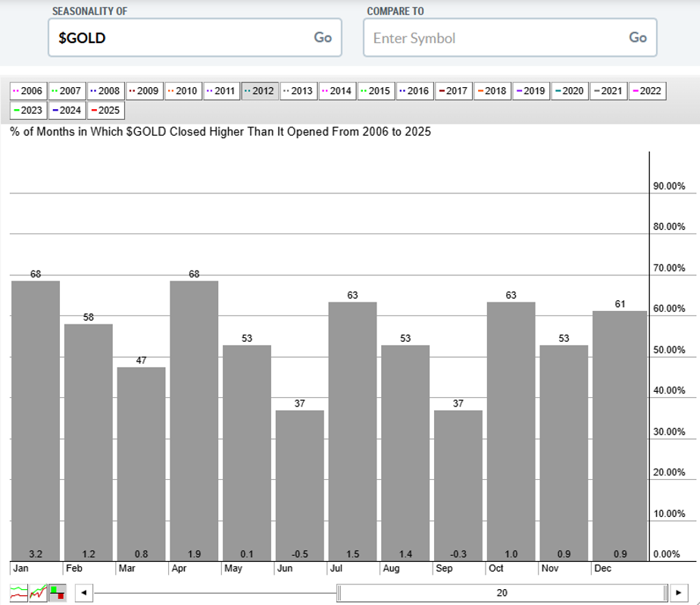Toggle the 2008 year button

click(x=105, y=90)
